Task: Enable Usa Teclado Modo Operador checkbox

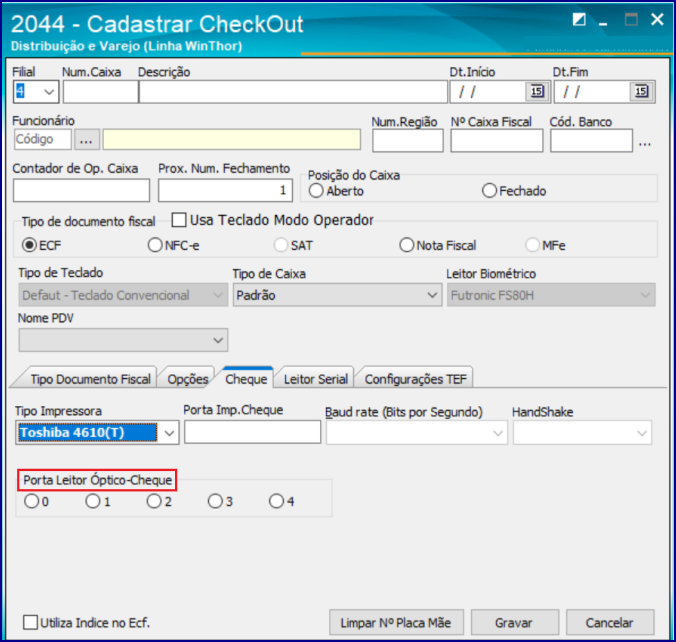Action: pos(179,219)
